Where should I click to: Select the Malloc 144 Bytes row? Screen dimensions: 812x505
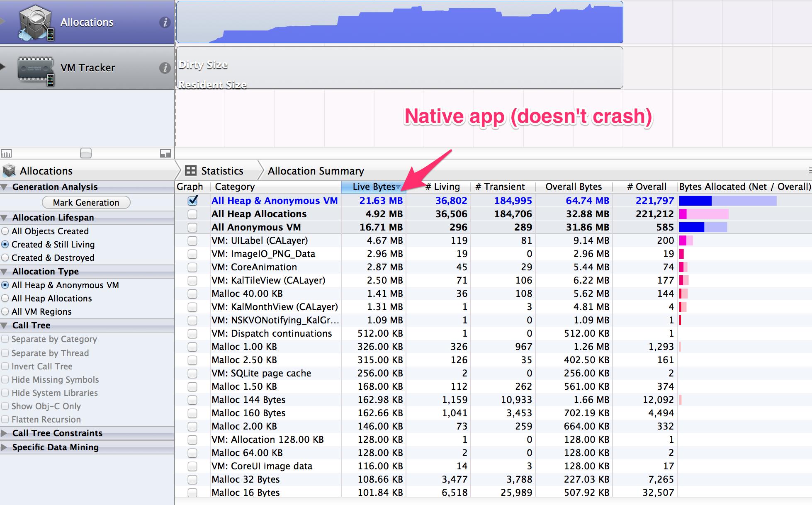494,400
